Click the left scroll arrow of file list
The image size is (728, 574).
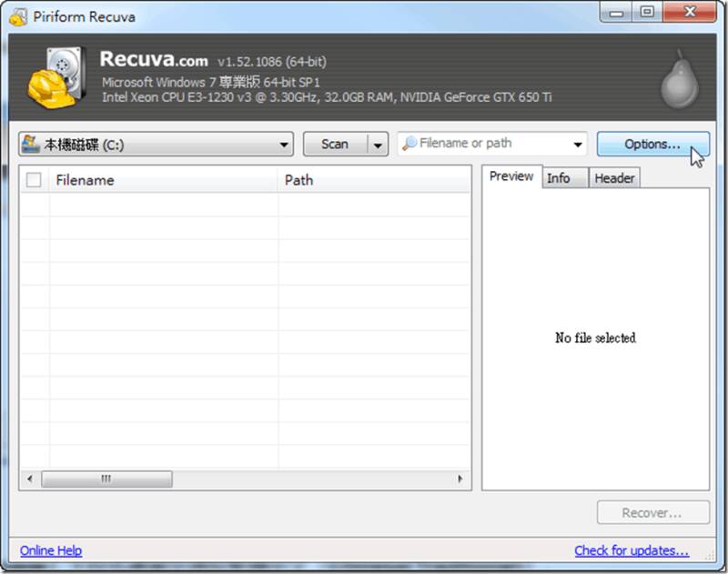click(30, 478)
